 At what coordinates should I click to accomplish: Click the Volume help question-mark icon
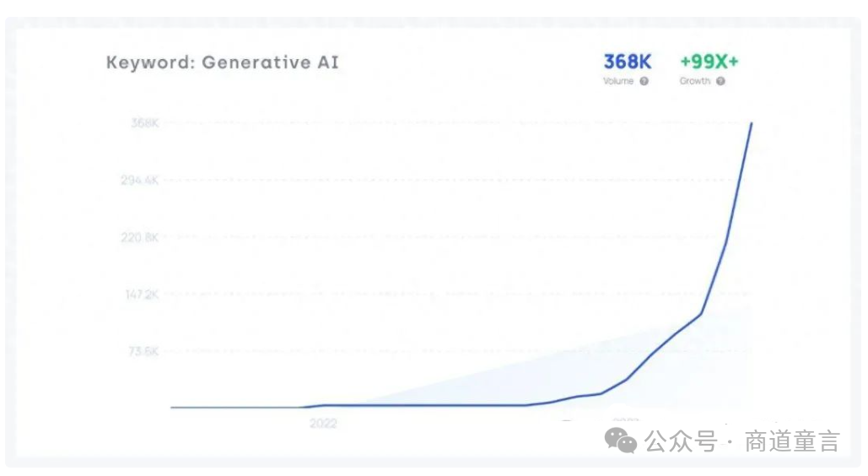pyautogui.click(x=644, y=81)
